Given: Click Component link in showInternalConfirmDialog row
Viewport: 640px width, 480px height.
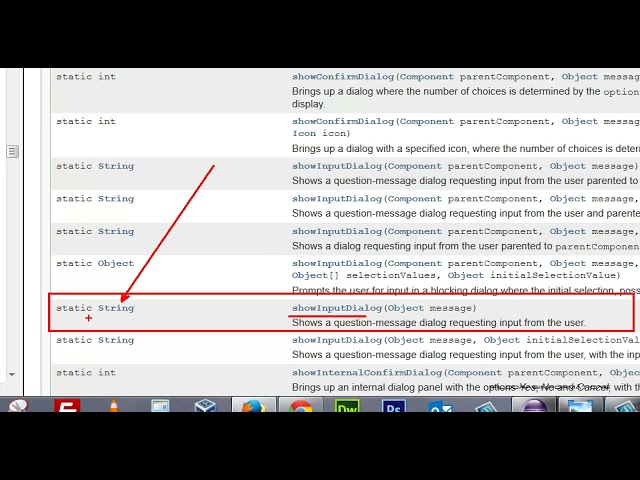Looking at the screenshot, I should 475,373.
